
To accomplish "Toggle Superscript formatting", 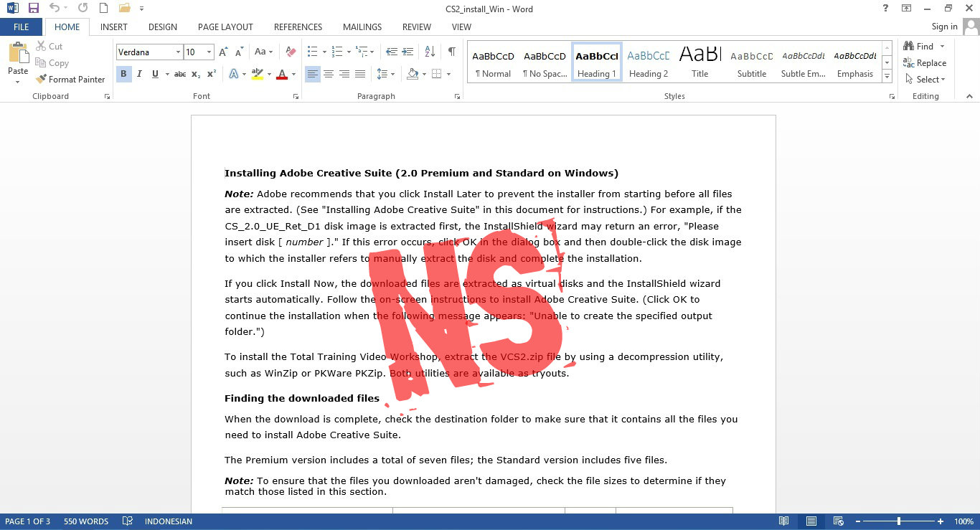I will tap(212, 74).
